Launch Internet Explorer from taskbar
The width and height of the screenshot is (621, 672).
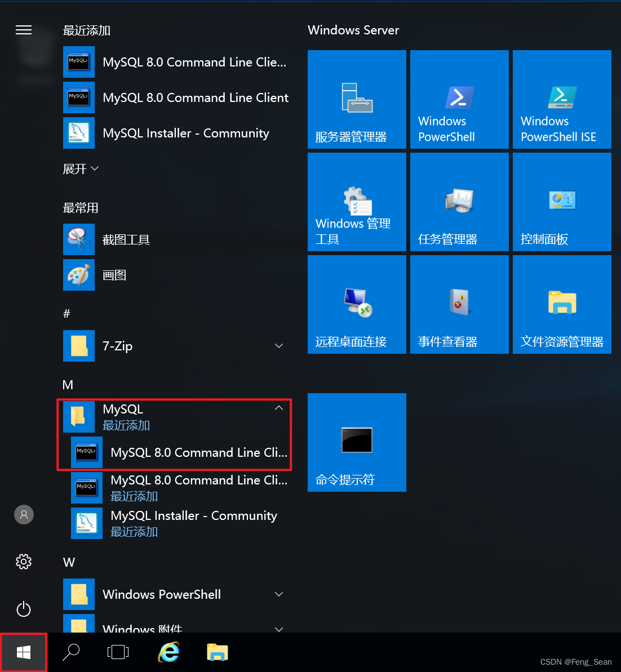click(169, 652)
